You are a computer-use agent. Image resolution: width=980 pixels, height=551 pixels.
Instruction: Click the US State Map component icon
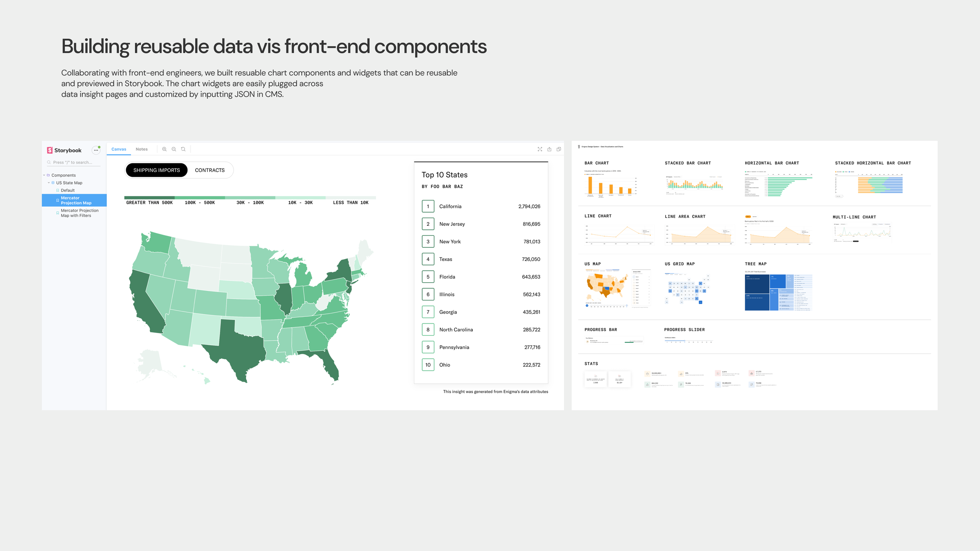pyautogui.click(x=53, y=183)
